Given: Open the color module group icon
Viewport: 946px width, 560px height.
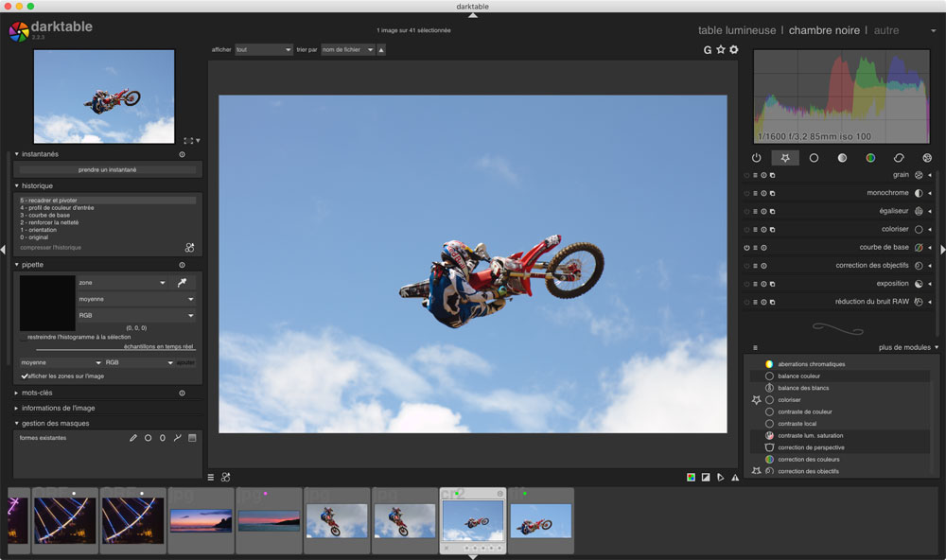Looking at the screenshot, I should coord(870,158).
